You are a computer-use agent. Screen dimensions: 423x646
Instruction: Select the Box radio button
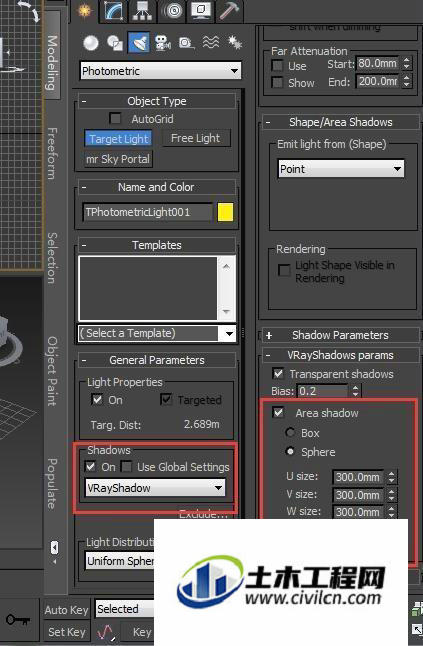[x=290, y=432]
